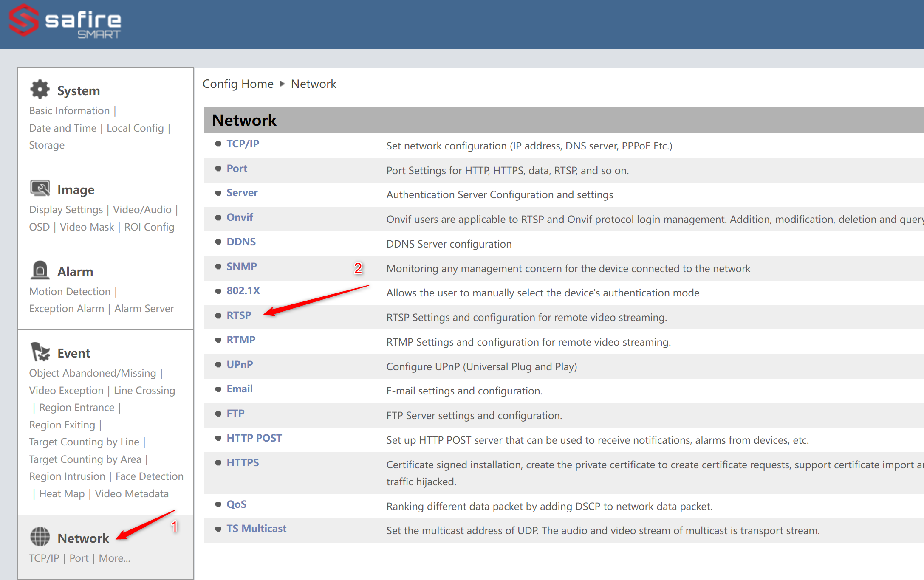924x580 pixels.
Task: Click the Image monitor icon
Action: 40,189
